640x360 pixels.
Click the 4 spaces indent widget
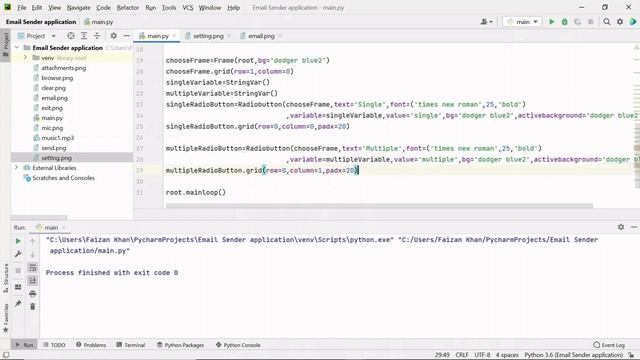[x=507, y=355]
